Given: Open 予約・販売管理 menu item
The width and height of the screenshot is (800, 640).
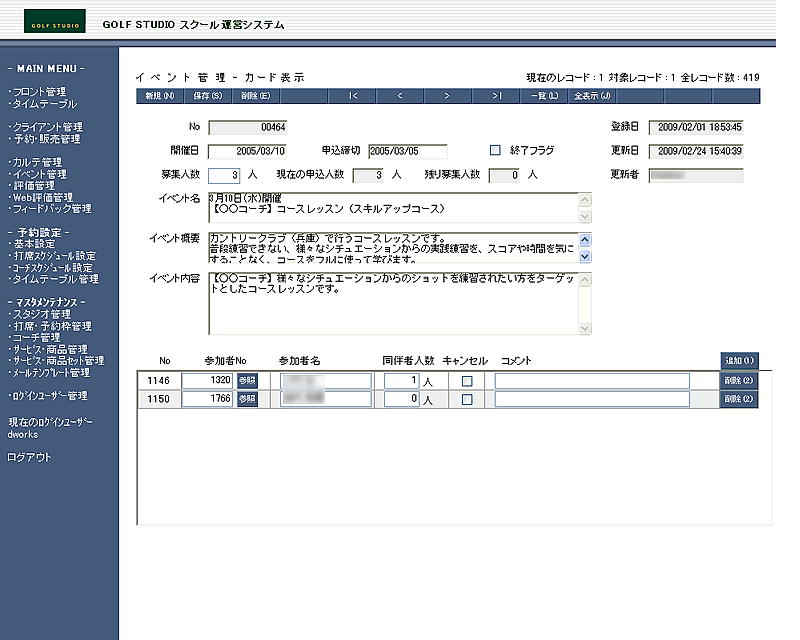Looking at the screenshot, I should (46, 139).
